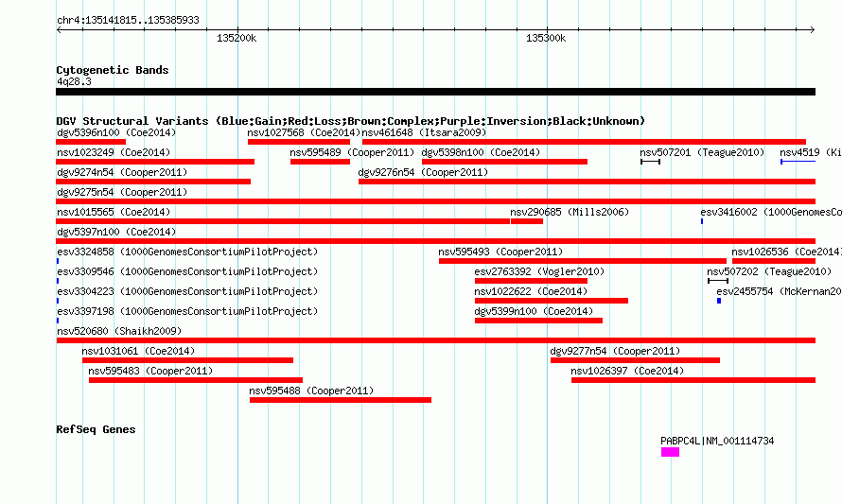Screen dimensions: 842x504
Task: Click the esv3416002 blue marker
Action: [702, 221]
